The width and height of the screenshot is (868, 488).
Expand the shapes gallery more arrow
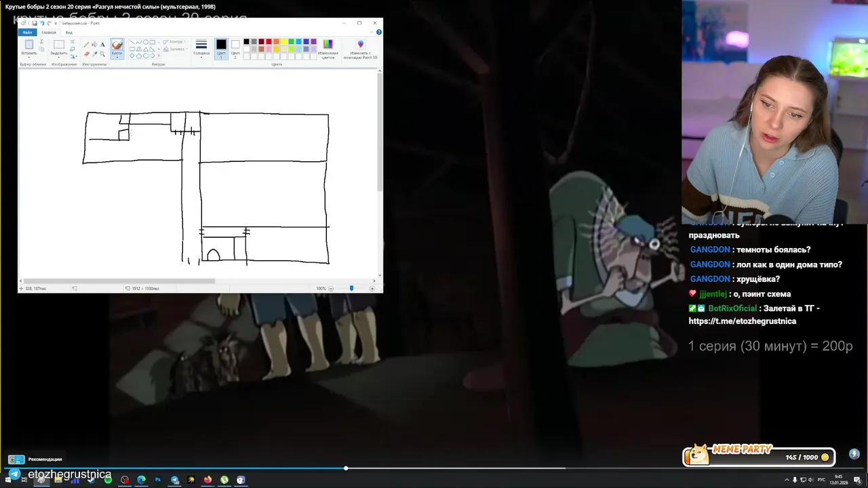159,56
